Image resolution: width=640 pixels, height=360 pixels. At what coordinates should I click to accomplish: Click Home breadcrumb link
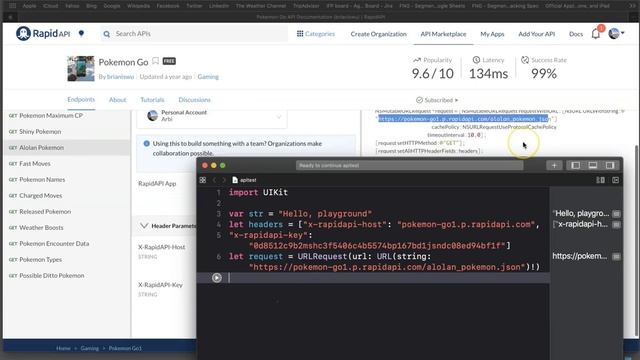(63, 348)
